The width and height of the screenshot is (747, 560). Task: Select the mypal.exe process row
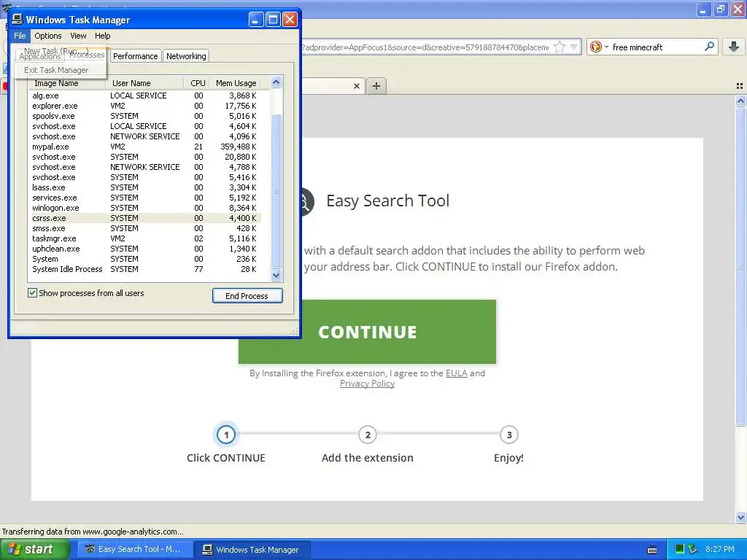[x=145, y=147]
